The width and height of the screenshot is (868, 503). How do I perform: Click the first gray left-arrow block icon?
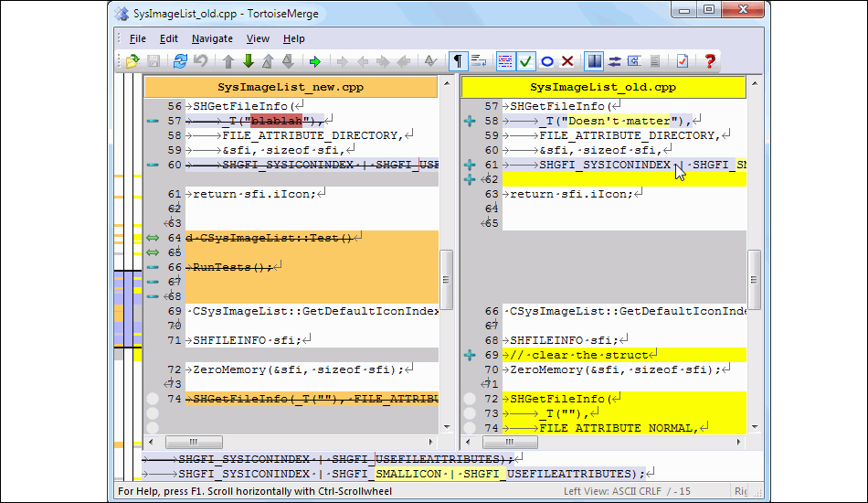click(363, 61)
